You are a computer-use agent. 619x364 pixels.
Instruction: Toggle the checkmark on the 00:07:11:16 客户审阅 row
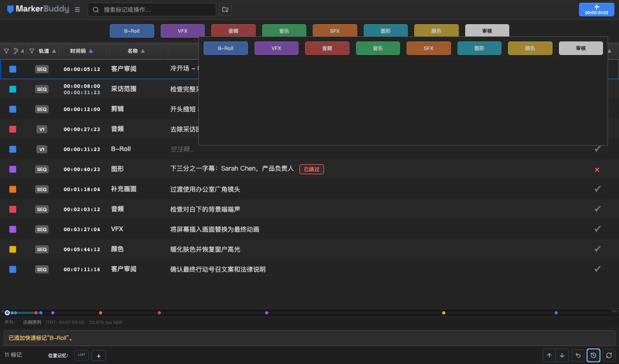598,269
